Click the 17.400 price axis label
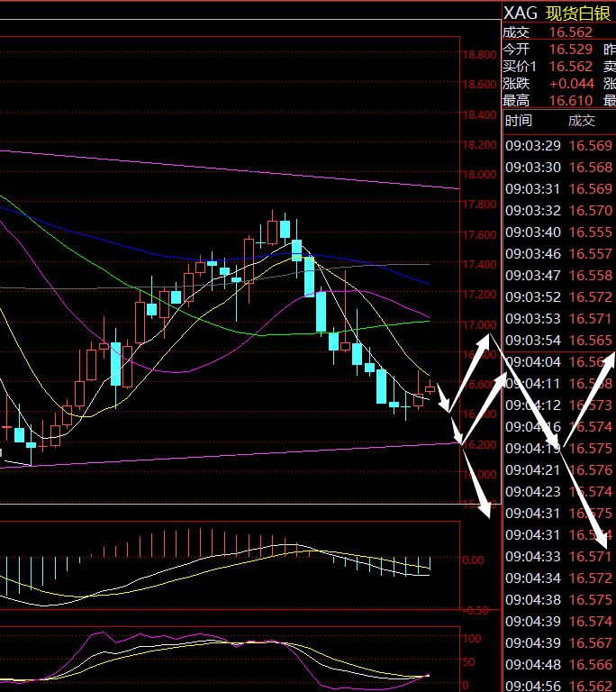The width and height of the screenshot is (616, 692). tap(479, 264)
